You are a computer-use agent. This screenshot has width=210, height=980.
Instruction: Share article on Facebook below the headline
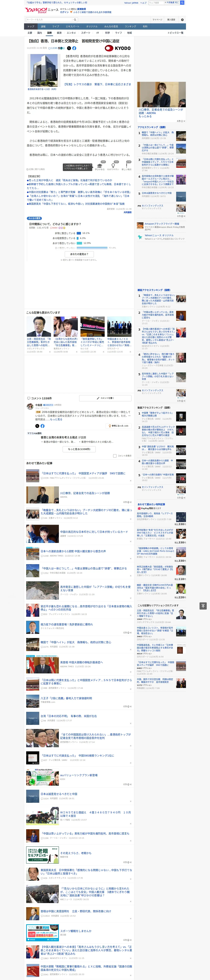tap(74, 48)
